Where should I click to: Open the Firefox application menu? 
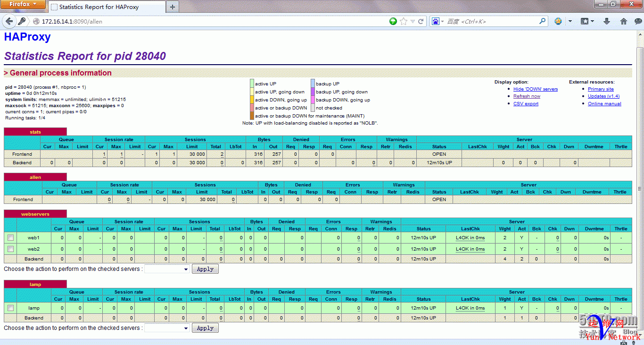pos(23,4)
